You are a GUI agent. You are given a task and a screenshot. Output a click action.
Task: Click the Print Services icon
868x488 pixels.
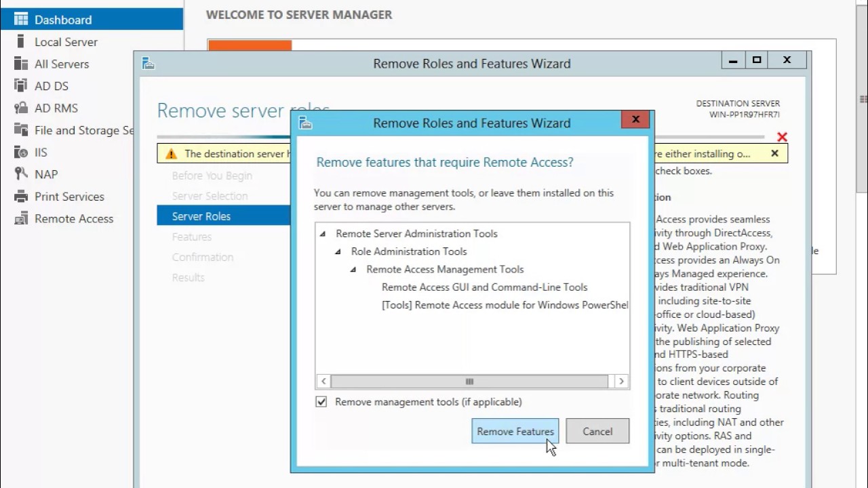click(x=21, y=197)
